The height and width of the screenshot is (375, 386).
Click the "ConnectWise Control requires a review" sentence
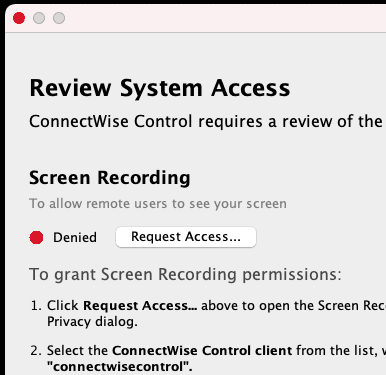click(x=206, y=121)
